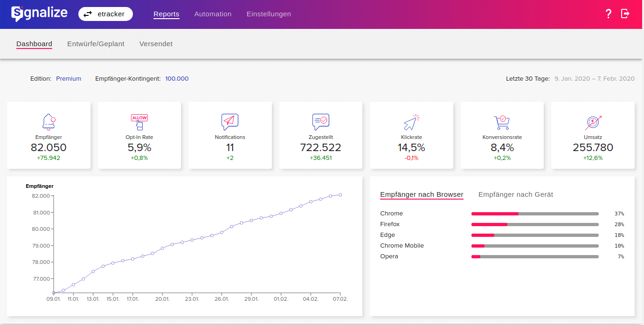
Task: Click the 8,4% Konversionsrate value
Action: [x=502, y=148]
